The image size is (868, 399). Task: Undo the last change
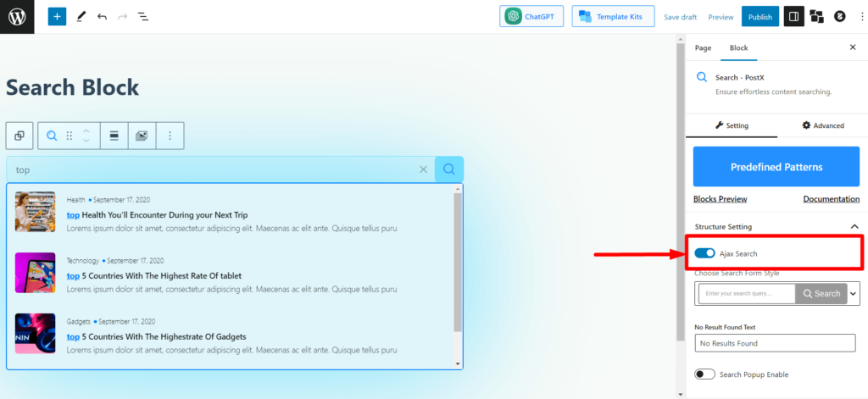(102, 17)
